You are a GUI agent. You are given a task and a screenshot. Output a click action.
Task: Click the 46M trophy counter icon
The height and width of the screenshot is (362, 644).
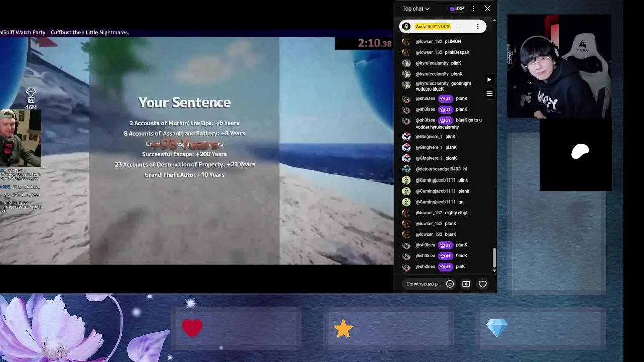coord(31,99)
